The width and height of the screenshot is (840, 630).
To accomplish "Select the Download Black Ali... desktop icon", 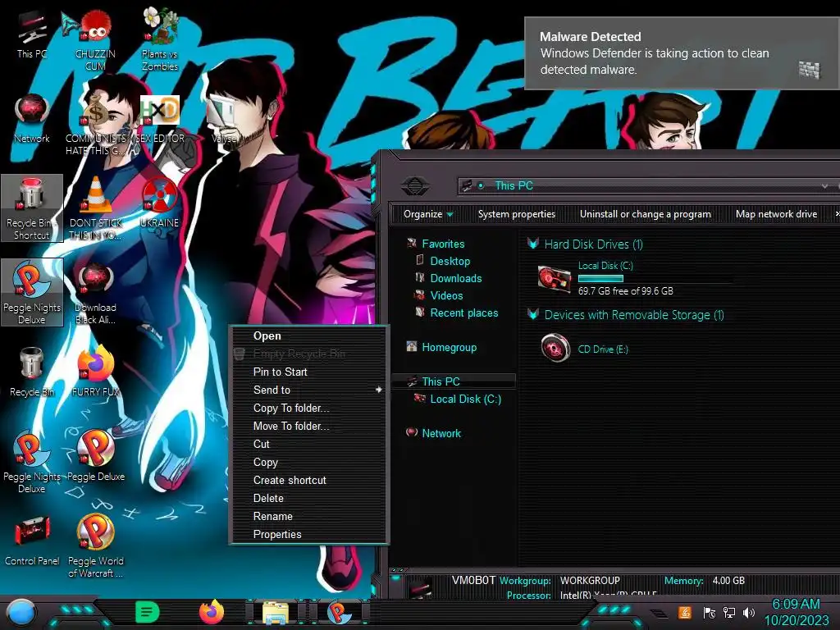I will pos(95,293).
